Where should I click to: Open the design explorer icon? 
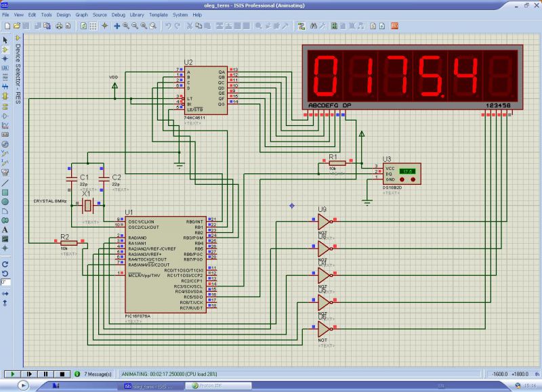click(x=334, y=26)
